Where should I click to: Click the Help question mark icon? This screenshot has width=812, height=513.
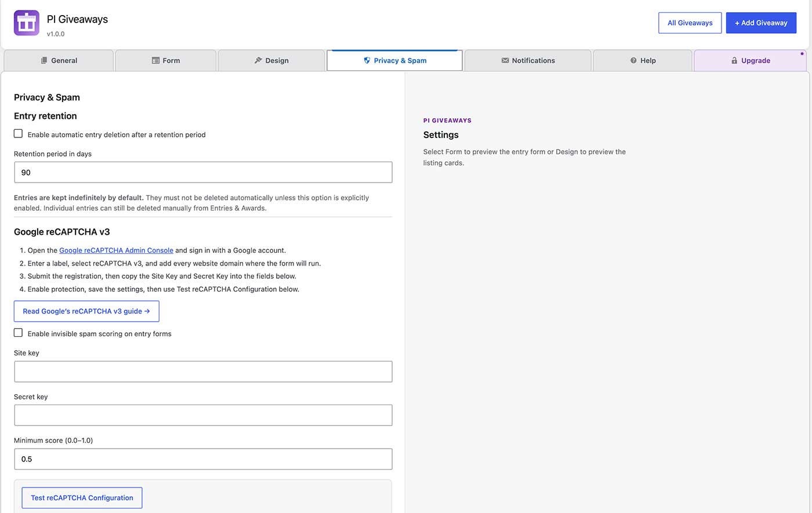click(x=633, y=60)
